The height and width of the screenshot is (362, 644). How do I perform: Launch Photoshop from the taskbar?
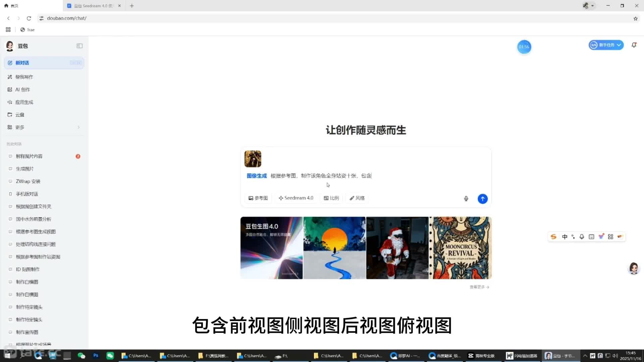pos(96,356)
